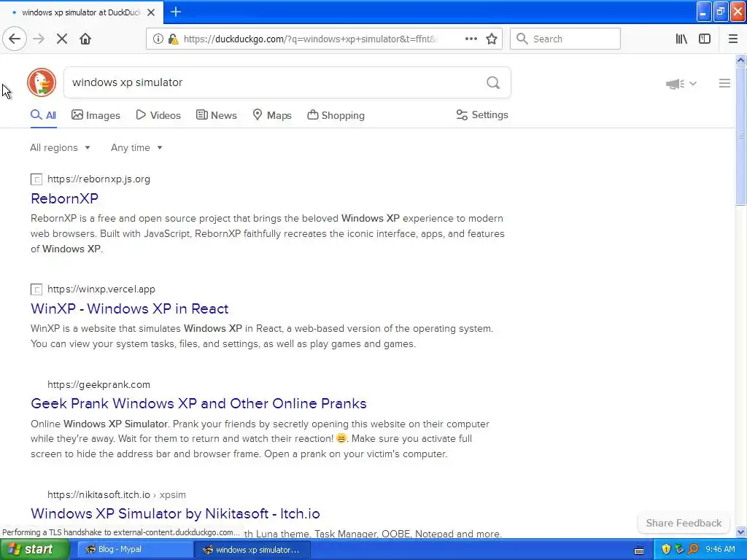Viewport: 747px width, 560px height.
Task: Switch to News results tab
Action: point(216,115)
